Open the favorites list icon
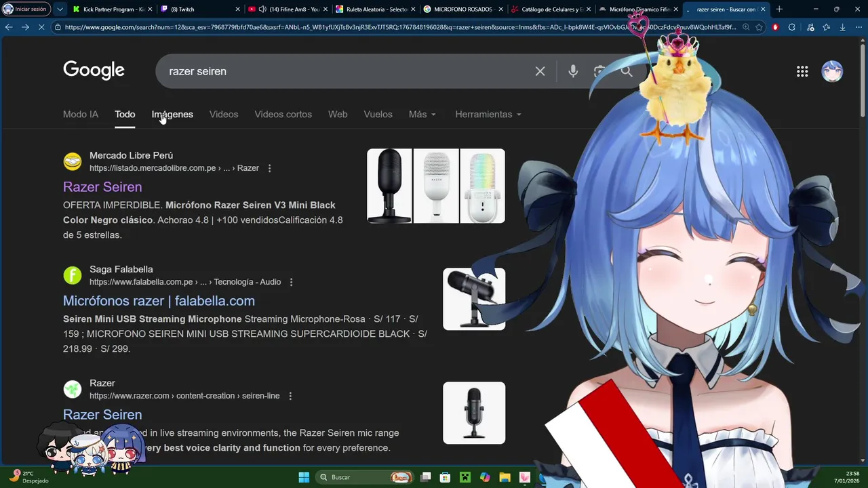This screenshot has height=488, width=868. tap(826, 27)
